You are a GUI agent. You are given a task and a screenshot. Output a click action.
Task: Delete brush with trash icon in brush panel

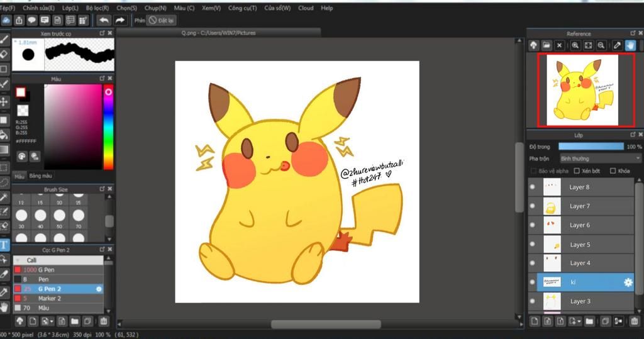(x=104, y=321)
